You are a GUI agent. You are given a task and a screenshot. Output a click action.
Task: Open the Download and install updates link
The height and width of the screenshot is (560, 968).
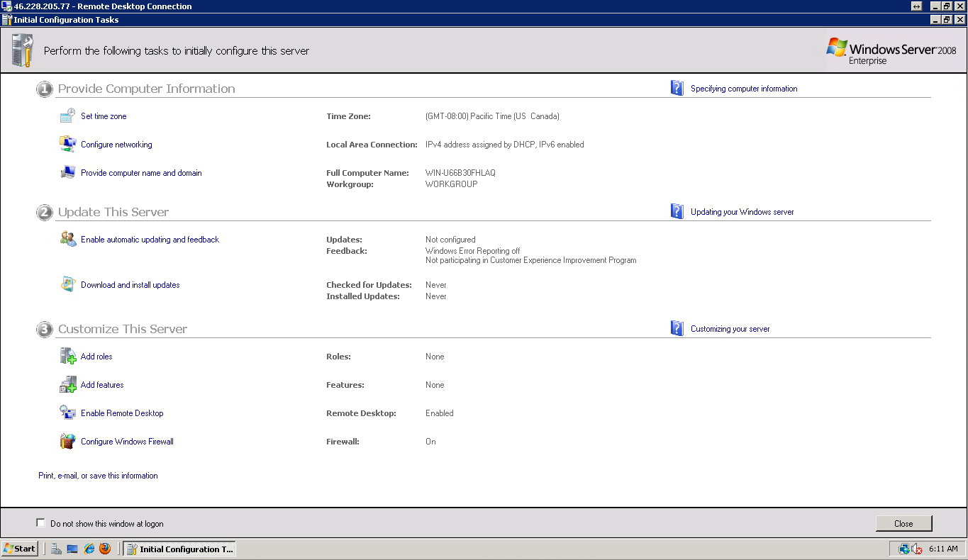click(x=130, y=285)
